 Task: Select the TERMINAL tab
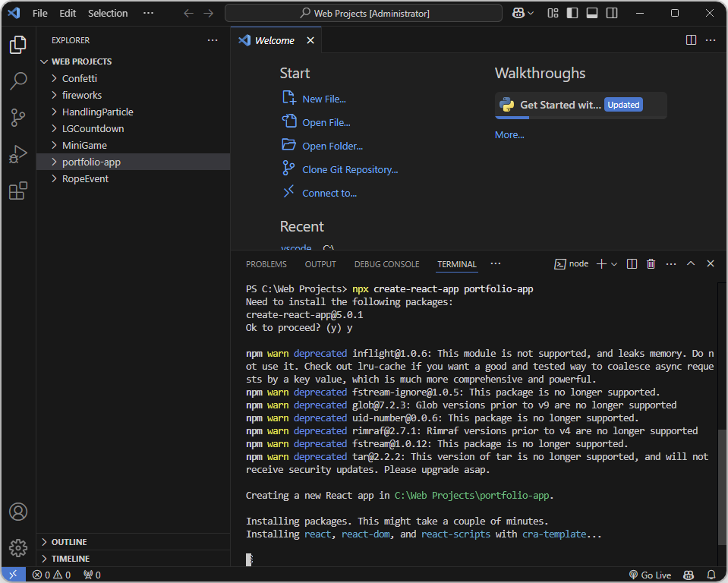click(x=457, y=264)
